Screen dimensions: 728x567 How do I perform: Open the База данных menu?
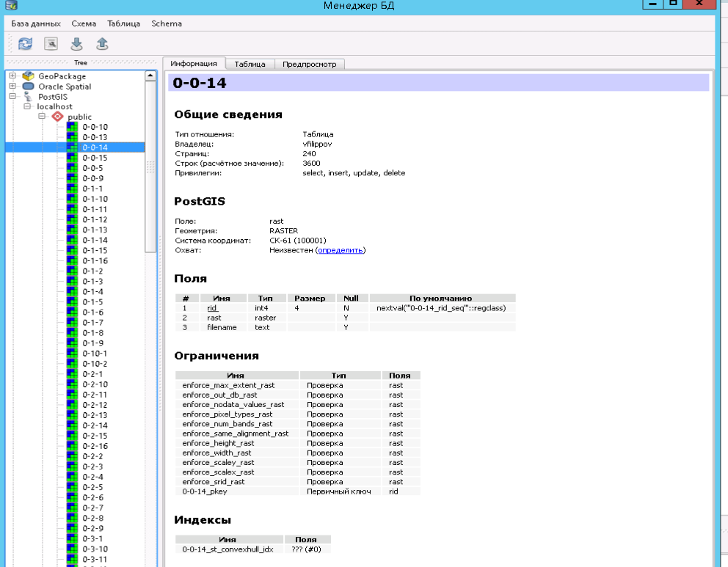click(36, 23)
